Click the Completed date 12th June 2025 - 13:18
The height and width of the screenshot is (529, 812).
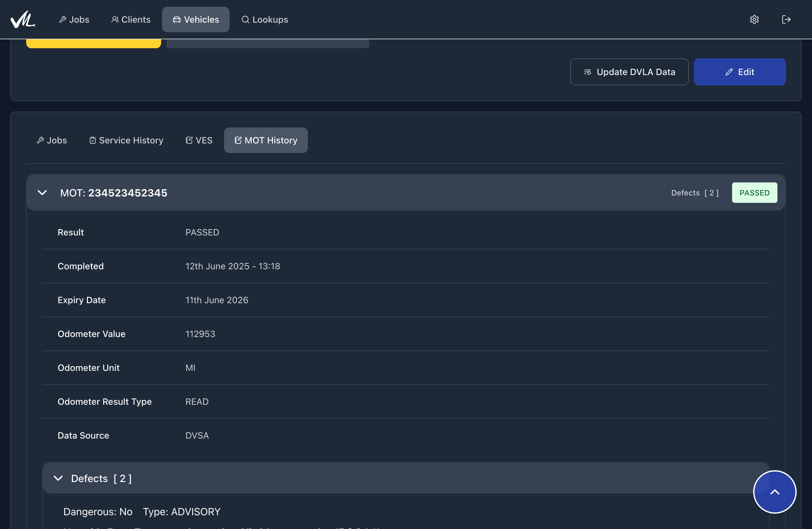click(233, 266)
